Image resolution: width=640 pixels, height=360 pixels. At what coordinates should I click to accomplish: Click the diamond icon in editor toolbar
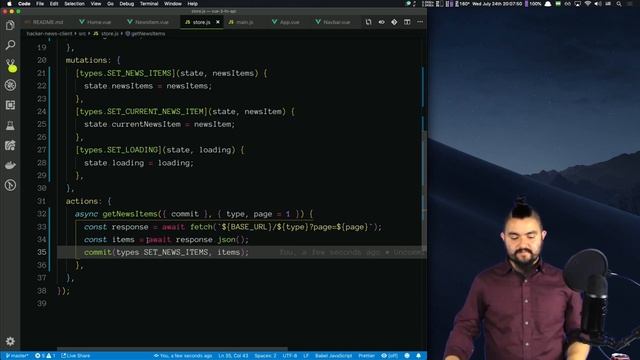pos(394,22)
